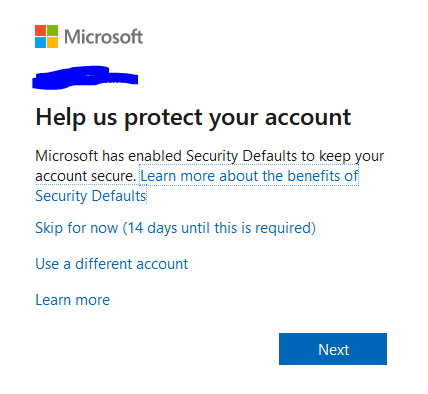Click the green square in Microsoft logo
The height and width of the screenshot is (394, 428).
(52, 30)
